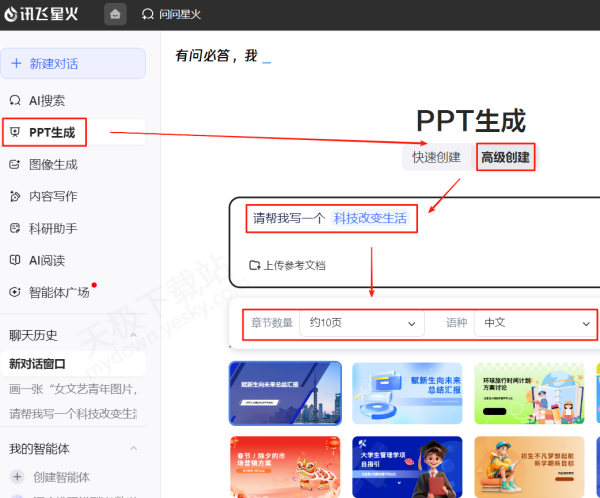Select the blue city skyline 总结汇报 template
This screenshot has height=498, width=600.
click(285, 393)
